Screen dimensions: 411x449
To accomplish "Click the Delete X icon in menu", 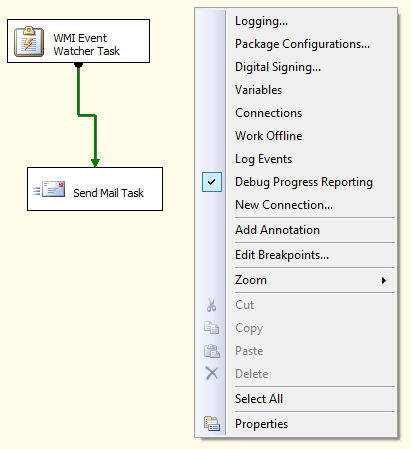I will coord(212,373).
